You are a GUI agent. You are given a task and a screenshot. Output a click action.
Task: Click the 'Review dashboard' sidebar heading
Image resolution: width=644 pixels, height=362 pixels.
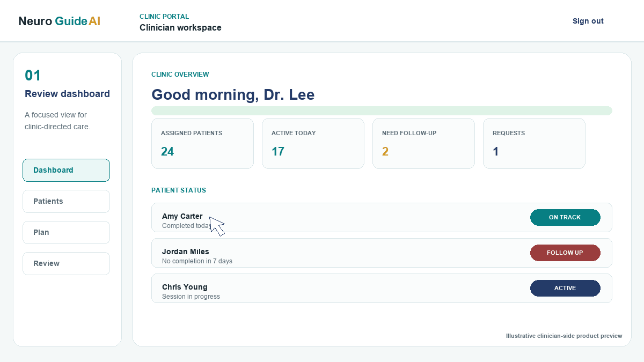[x=67, y=94]
